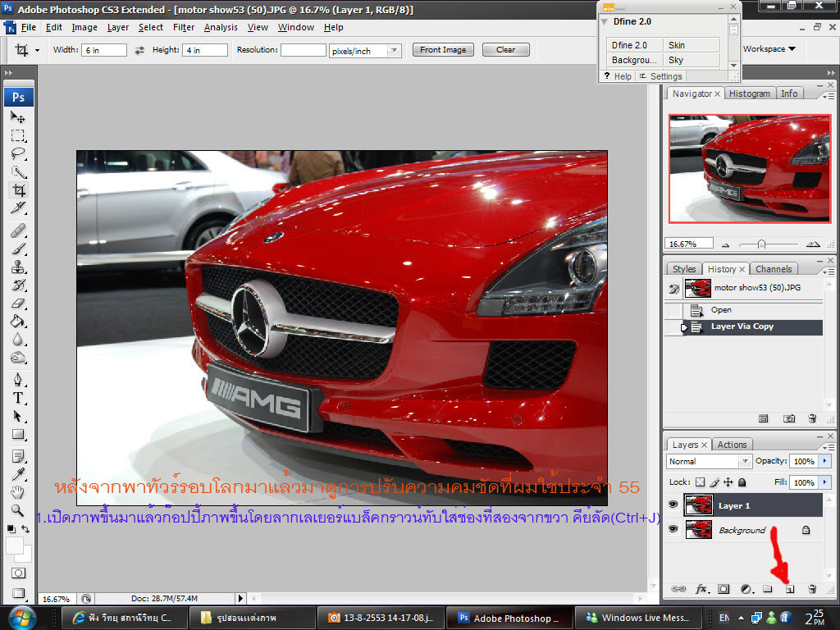The width and height of the screenshot is (840, 630).
Task: Toggle lock all
Action: [x=742, y=482]
